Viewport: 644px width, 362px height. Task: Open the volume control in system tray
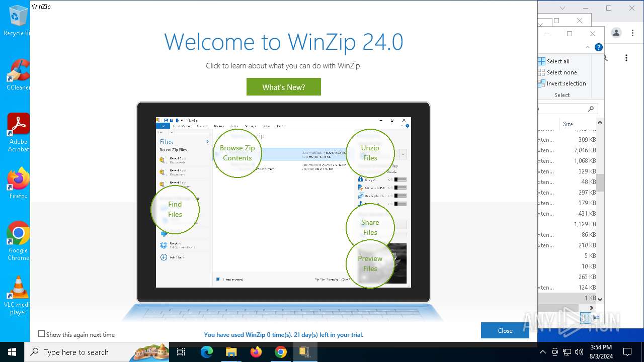coord(579,352)
